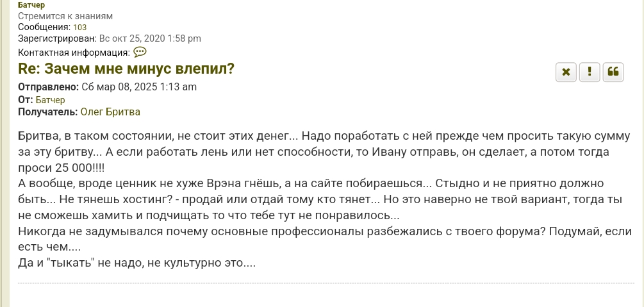The height and width of the screenshot is (307, 644).
Task: Click the 'Контактная информация:' label
Action: coord(74,53)
